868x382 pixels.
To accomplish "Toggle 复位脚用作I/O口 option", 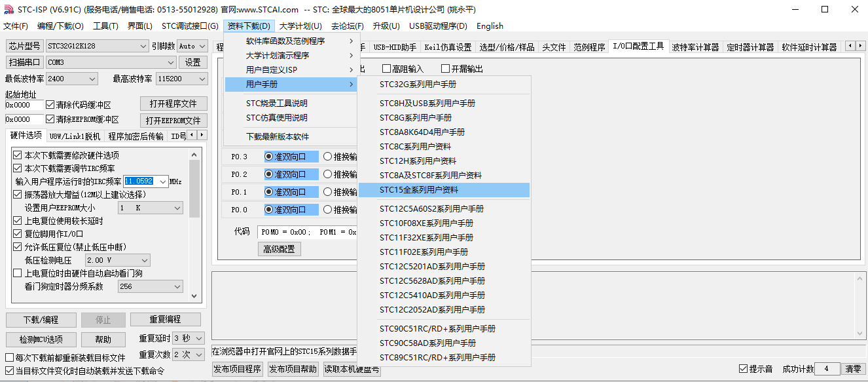I will click(x=18, y=234).
